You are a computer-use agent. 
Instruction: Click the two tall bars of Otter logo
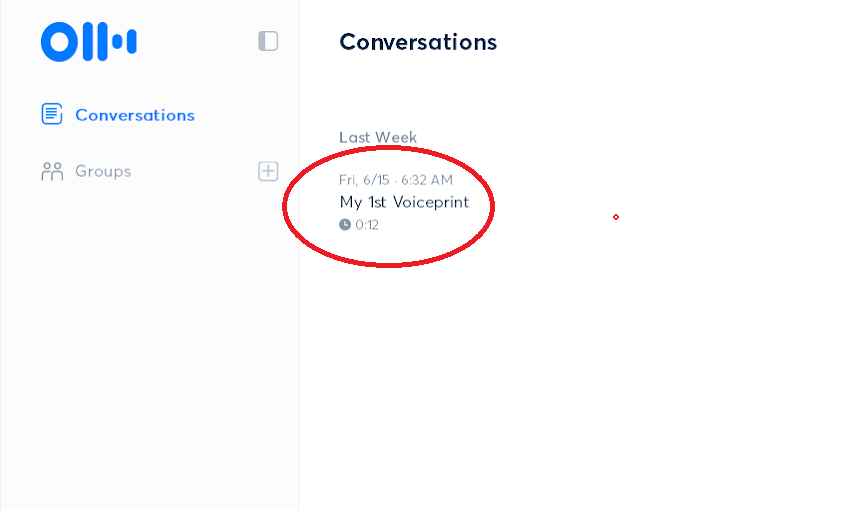(x=95, y=42)
